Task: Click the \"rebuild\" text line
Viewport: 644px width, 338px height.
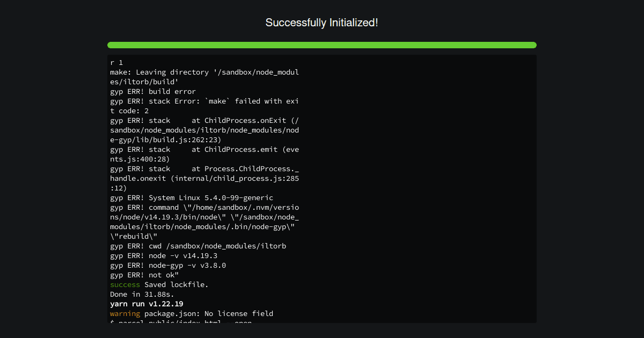Action: pos(134,236)
